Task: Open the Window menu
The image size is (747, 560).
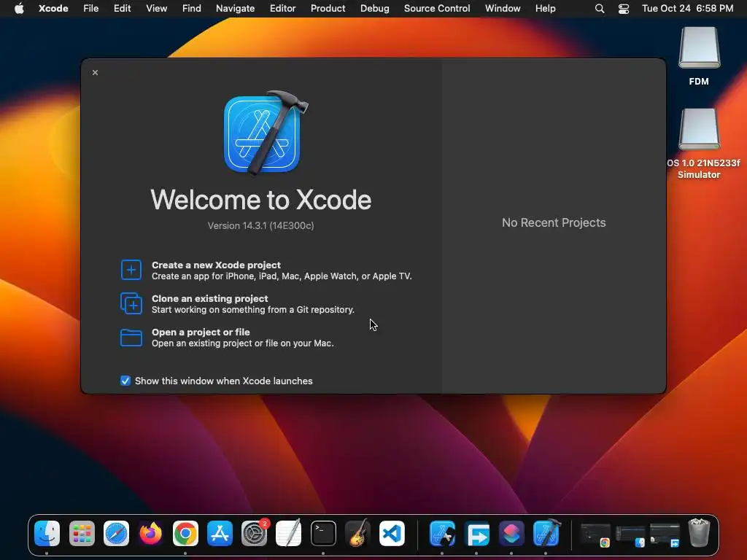Action: click(503, 9)
